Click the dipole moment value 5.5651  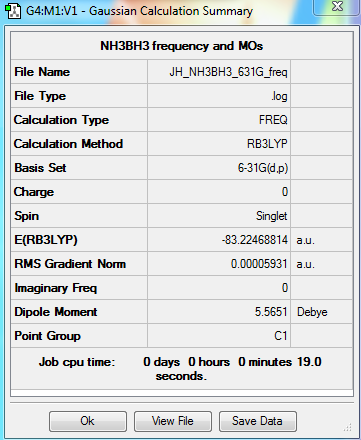pyautogui.click(x=271, y=312)
